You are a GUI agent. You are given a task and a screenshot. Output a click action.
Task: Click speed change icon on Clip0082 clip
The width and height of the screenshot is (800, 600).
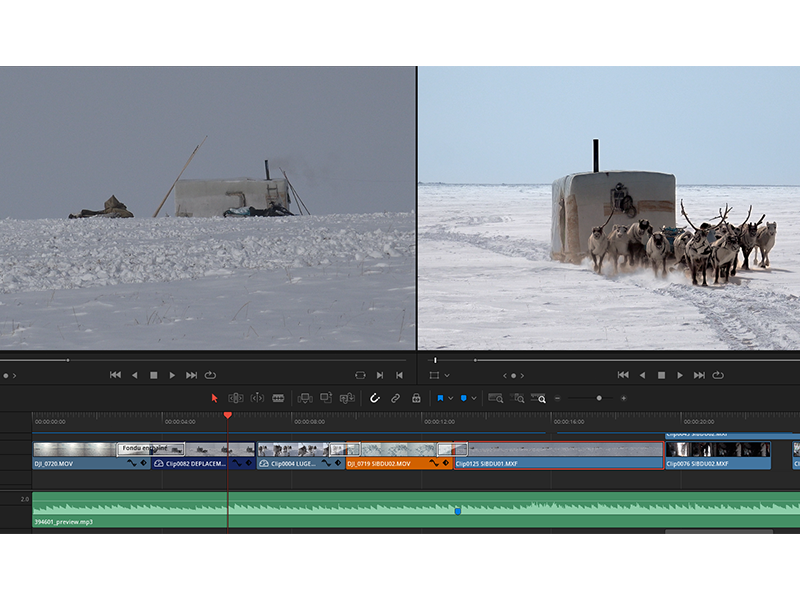(159, 463)
